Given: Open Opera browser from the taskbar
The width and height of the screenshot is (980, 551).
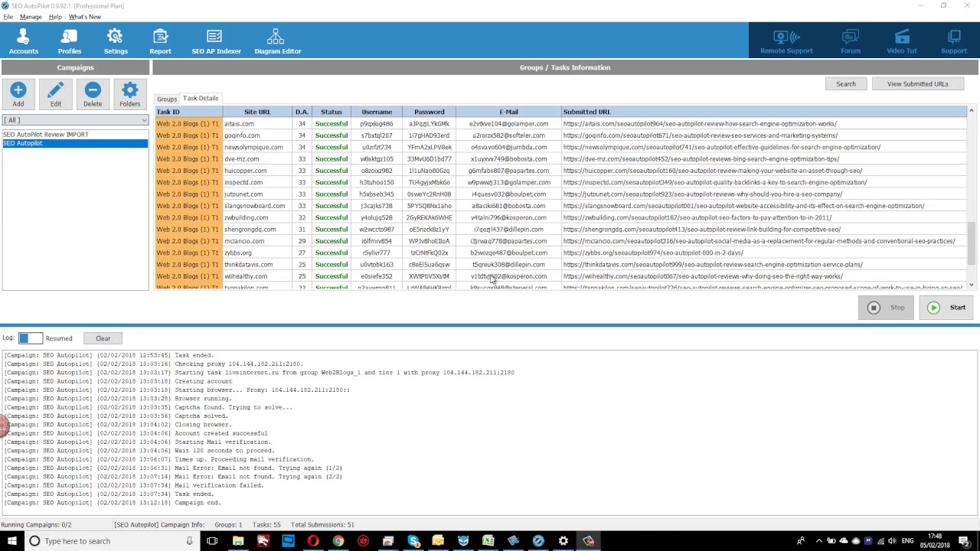Looking at the screenshot, I should (x=313, y=541).
